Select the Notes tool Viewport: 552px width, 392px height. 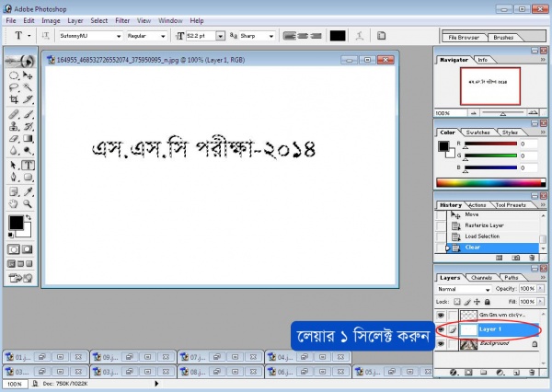click(x=14, y=191)
